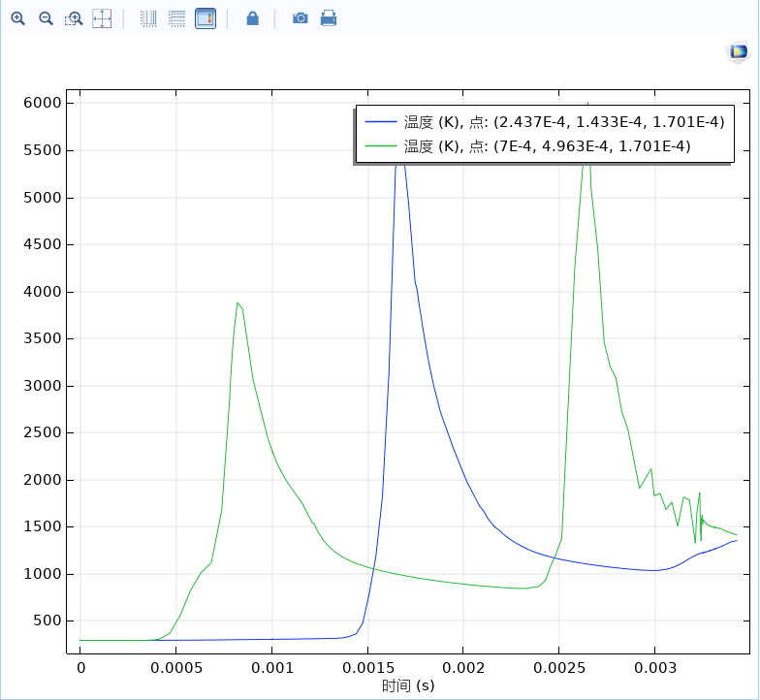
Task: Click the Zoom In magnifier icon
Action: (17, 18)
